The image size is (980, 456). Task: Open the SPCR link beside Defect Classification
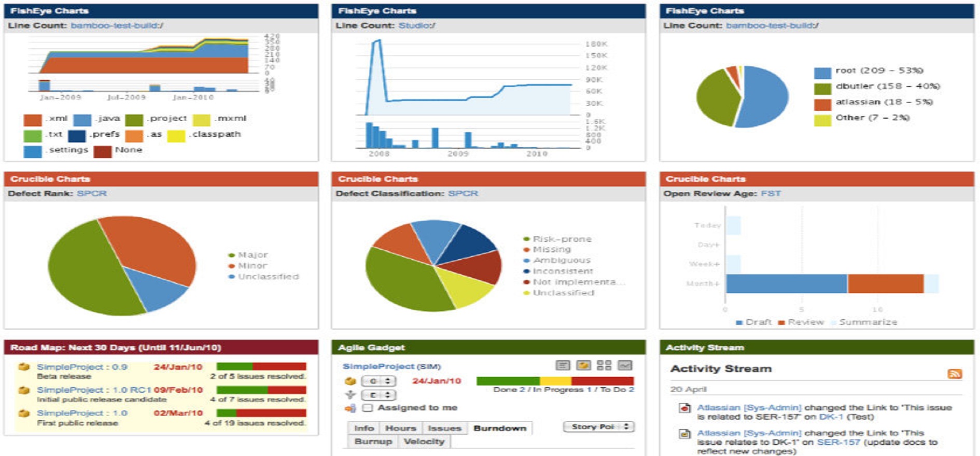(x=463, y=193)
